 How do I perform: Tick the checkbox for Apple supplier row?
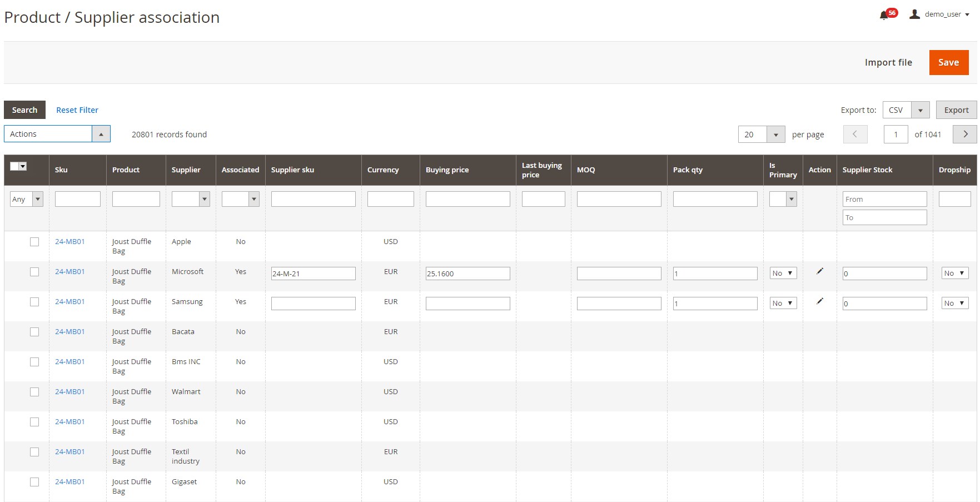point(34,242)
